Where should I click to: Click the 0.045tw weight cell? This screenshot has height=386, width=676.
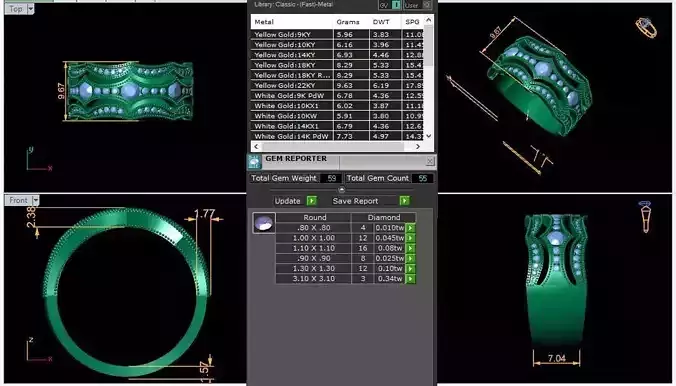390,238
